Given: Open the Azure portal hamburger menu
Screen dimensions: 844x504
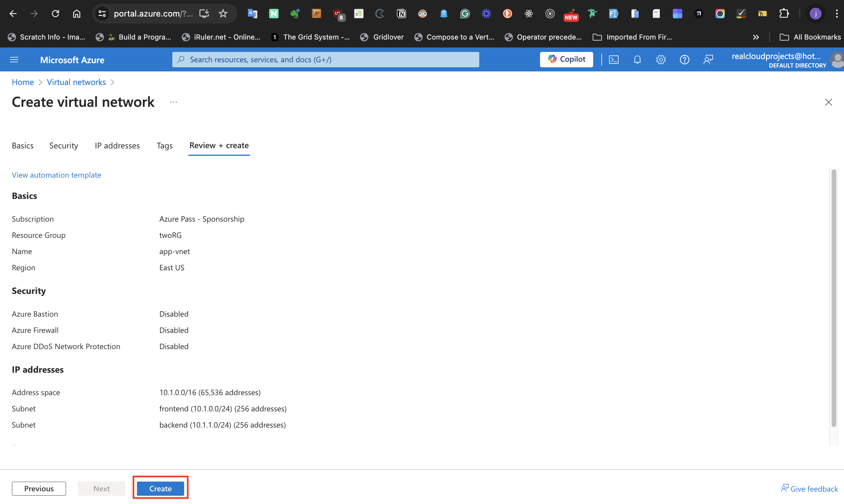Looking at the screenshot, I should 14,60.
